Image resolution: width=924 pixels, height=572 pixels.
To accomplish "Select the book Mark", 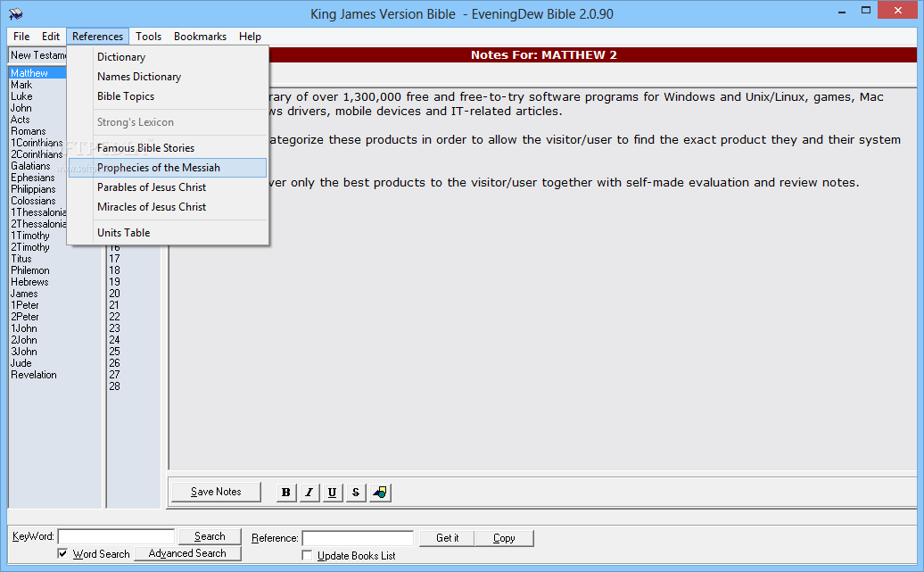I will tap(21, 85).
